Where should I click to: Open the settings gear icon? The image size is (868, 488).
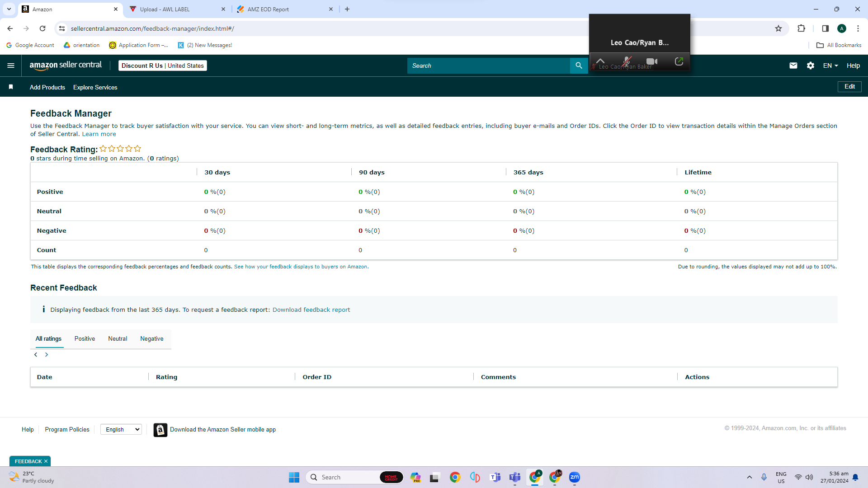tap(811, 66)
